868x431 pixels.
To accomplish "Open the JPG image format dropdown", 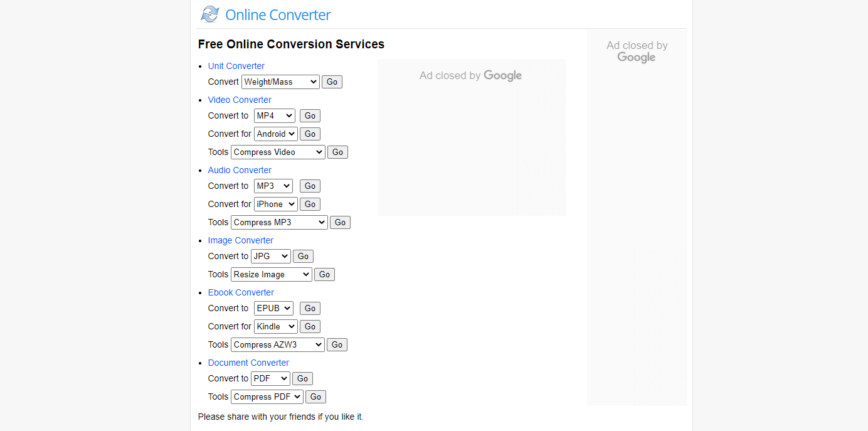I will click(x=270, y=256).
